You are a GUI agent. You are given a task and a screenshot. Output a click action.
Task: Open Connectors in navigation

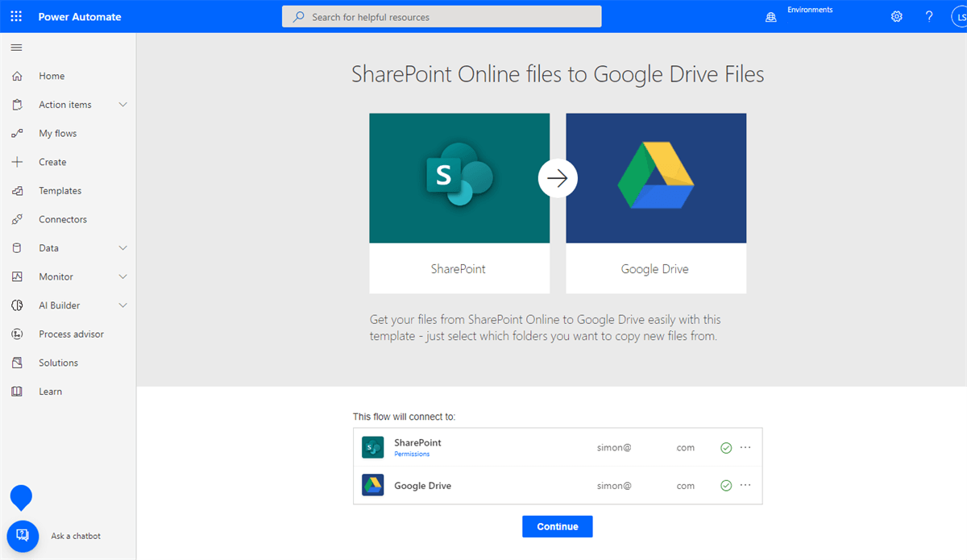click(x=63, y=219)
